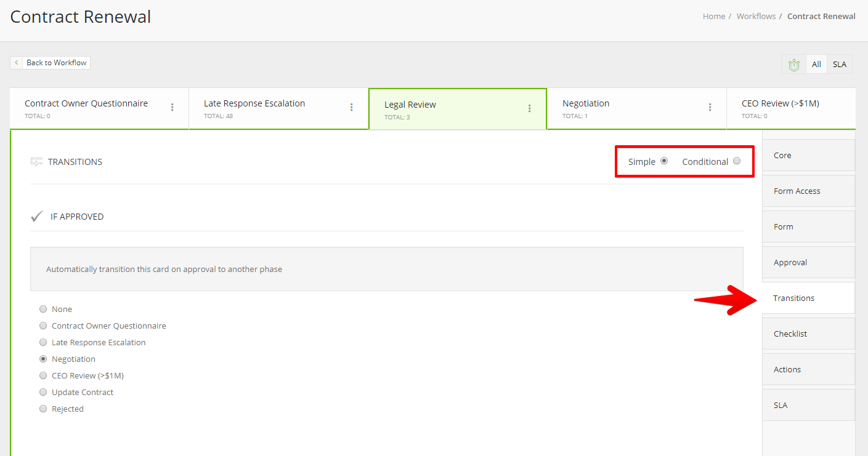Open the Negotiation phase options menu
The width and height of the screenshot is (868, 456).
710,106
